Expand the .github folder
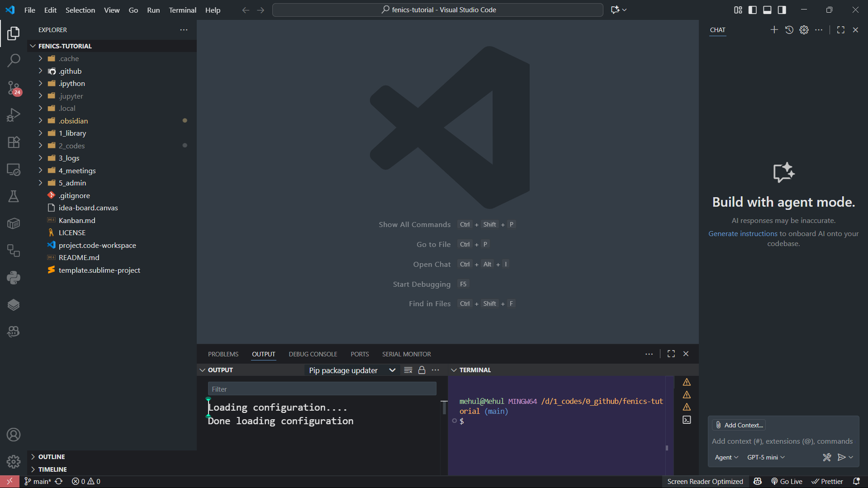 tap(112, 71)
